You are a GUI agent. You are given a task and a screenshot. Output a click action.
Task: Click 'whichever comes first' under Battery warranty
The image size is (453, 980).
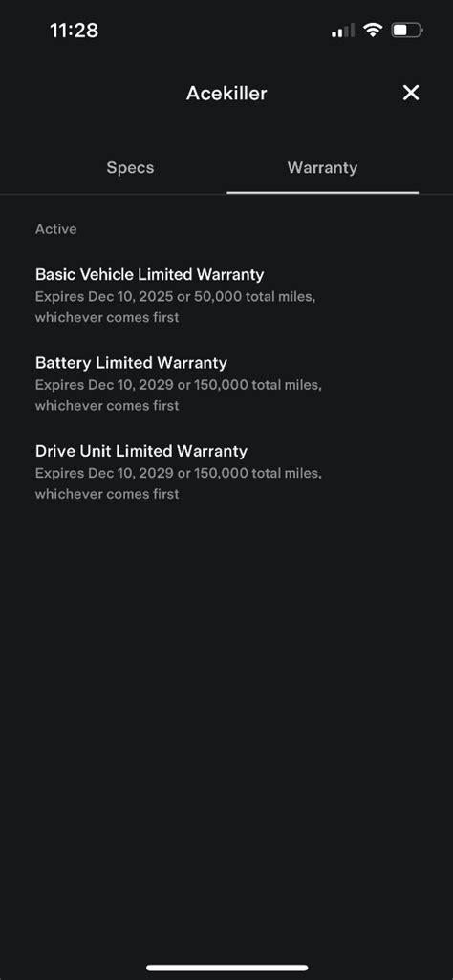107,405
